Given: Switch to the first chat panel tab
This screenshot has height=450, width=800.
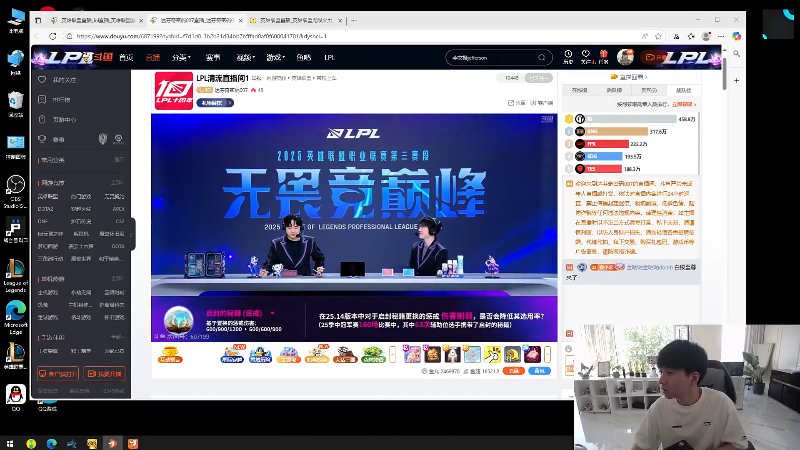Looking at the screenshot, I should pyautogui.click(x=580, y=90).
